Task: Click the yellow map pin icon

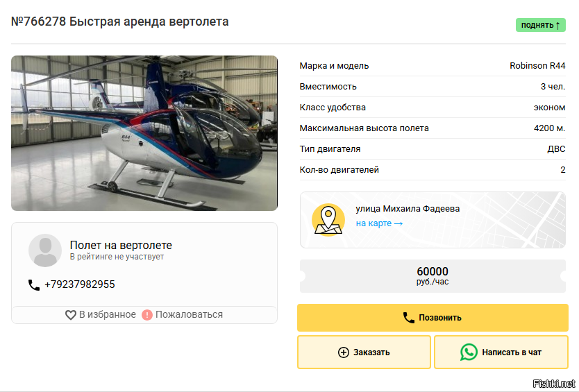Action: pos(328,220)
